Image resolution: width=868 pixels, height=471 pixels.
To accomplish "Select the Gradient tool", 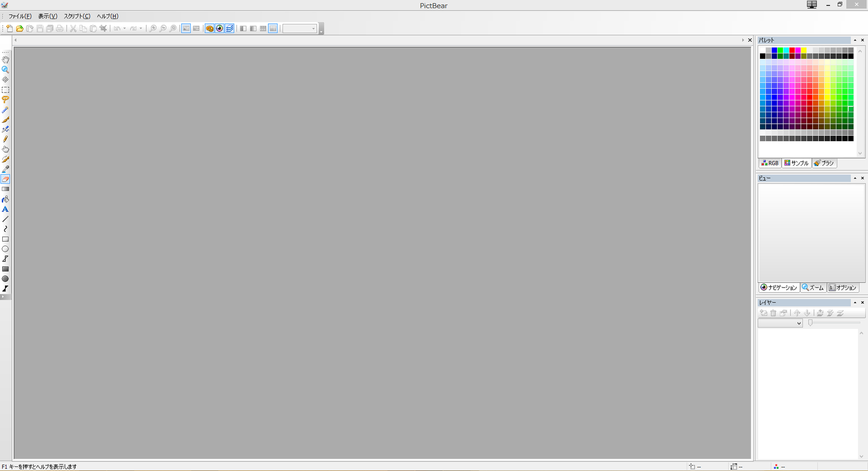I will coord(6,189).
